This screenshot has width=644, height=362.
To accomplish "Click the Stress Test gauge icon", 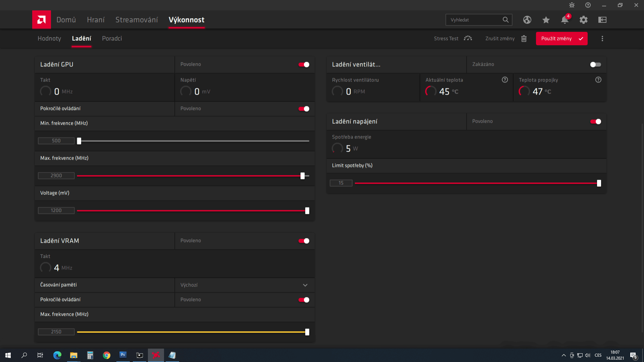I will (x=468, y=38).
